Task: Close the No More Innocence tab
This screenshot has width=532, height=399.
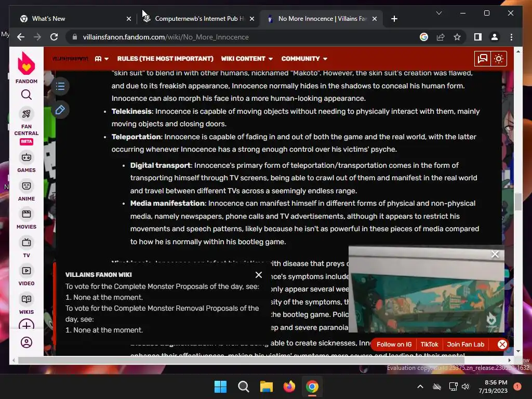Action: pos(375,19)
